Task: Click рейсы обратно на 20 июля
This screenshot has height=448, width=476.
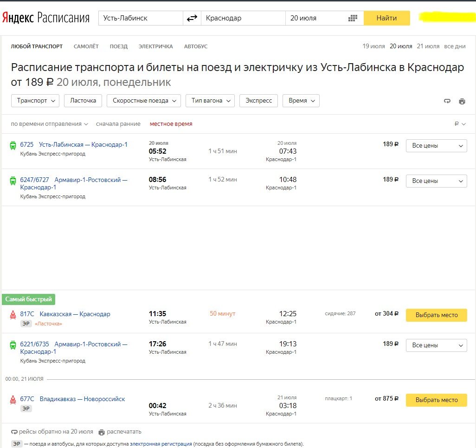Action: tap(56, 432)
